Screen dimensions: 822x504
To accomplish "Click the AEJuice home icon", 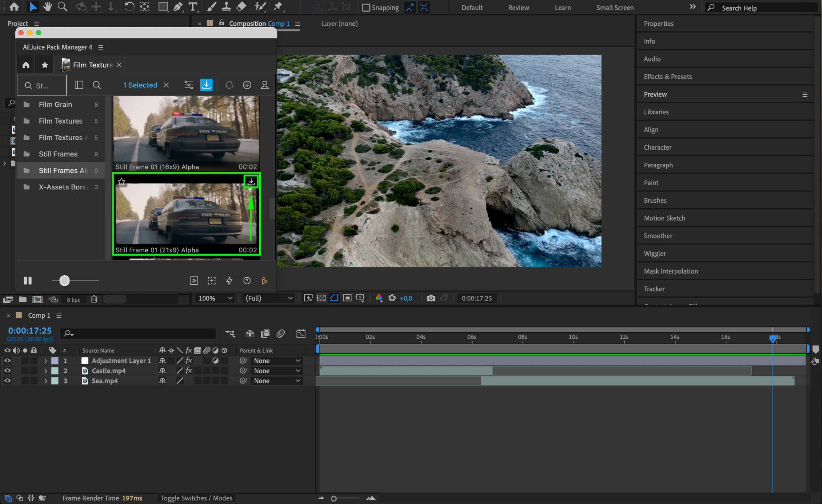I will click(26, 65).
